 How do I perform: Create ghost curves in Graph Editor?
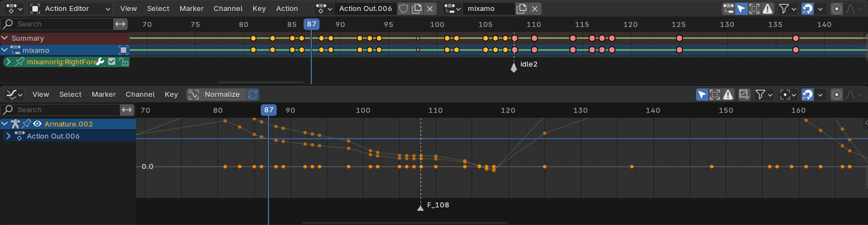(744, 94)
